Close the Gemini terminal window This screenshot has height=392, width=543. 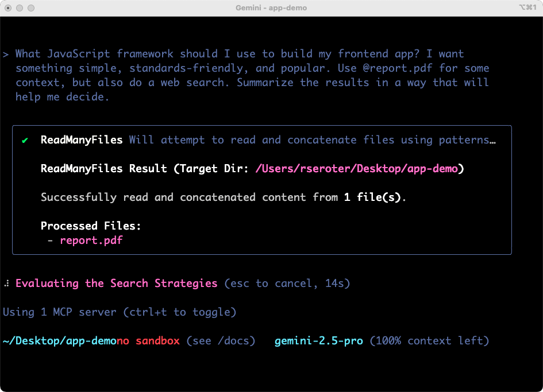tap(9, 8)
